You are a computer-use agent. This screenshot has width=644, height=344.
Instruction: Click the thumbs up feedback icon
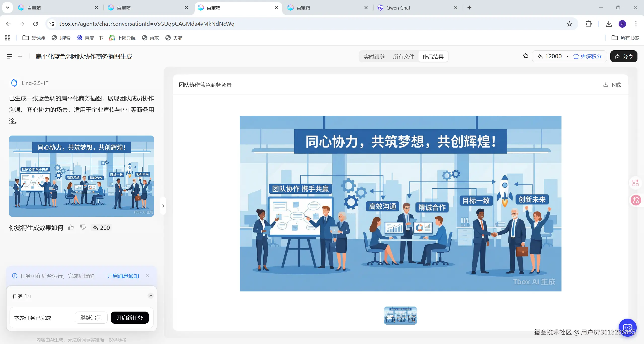(71, 228)
